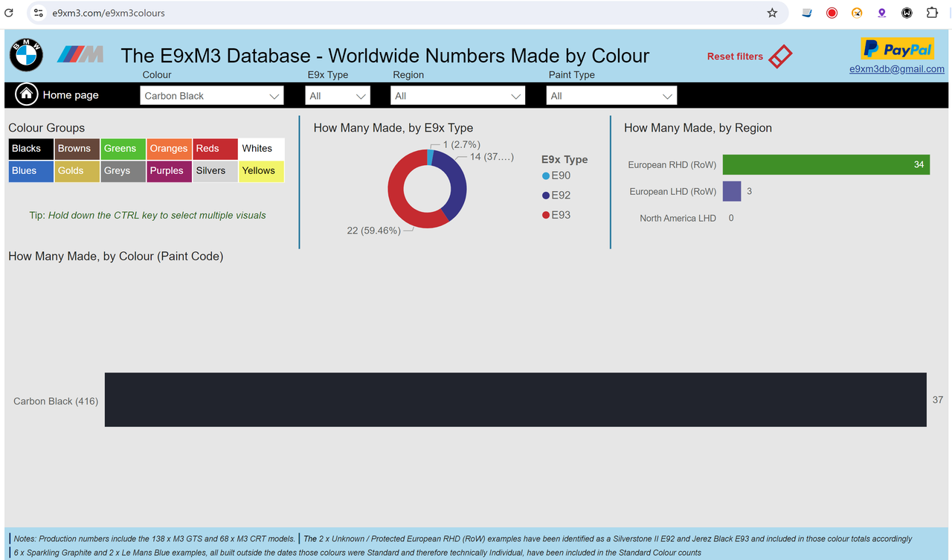Click the BMW M stripes logo
Screen dimensions: 952x560
[x=80, y=54]
